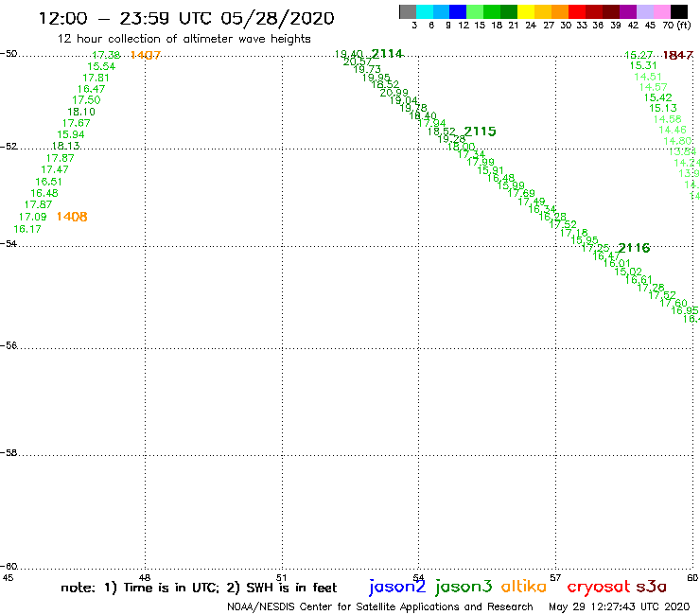The image size is (700, 615).
Task: Click the black swatch ending the color scale
Action: [678, 11]
